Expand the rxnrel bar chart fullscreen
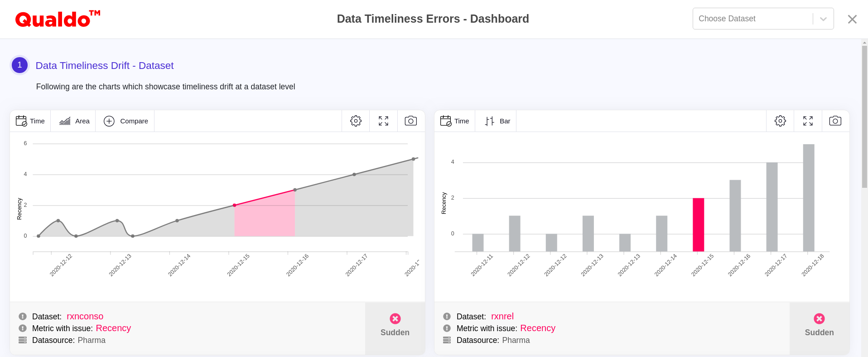 pos(808,121)
